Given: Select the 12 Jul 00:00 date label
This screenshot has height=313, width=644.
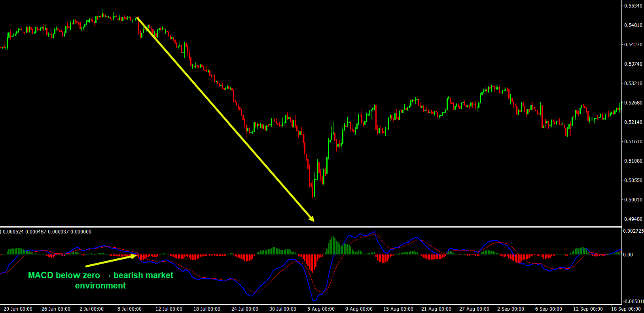Looking at the screenshot, I should [169, 309].
